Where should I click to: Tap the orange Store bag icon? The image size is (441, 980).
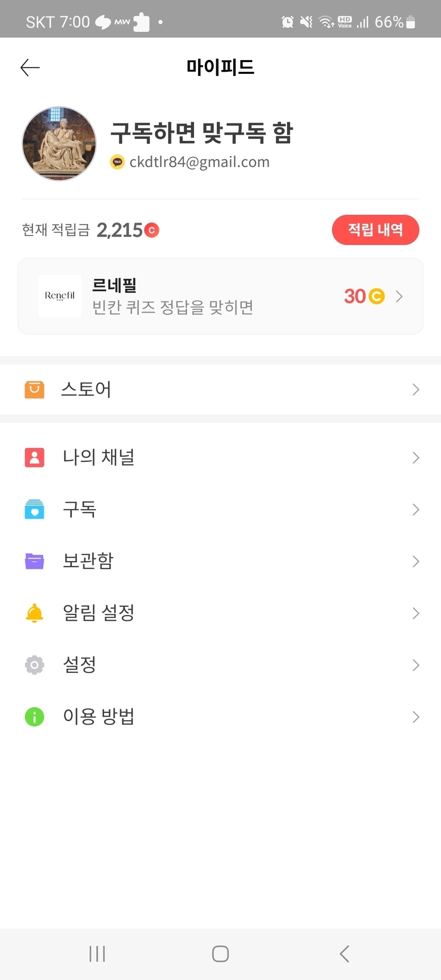pyautogui.click(x=35, y=390)
